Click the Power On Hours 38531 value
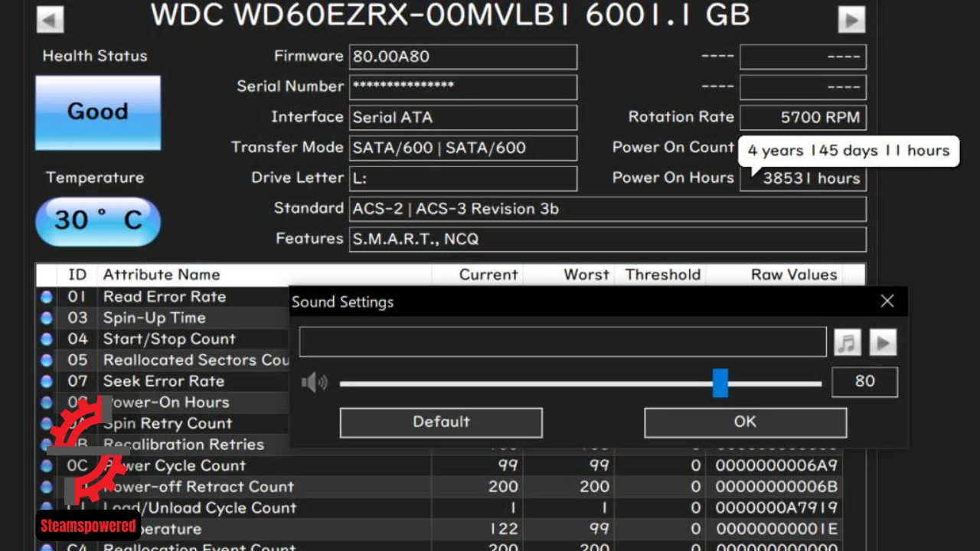 803,179
